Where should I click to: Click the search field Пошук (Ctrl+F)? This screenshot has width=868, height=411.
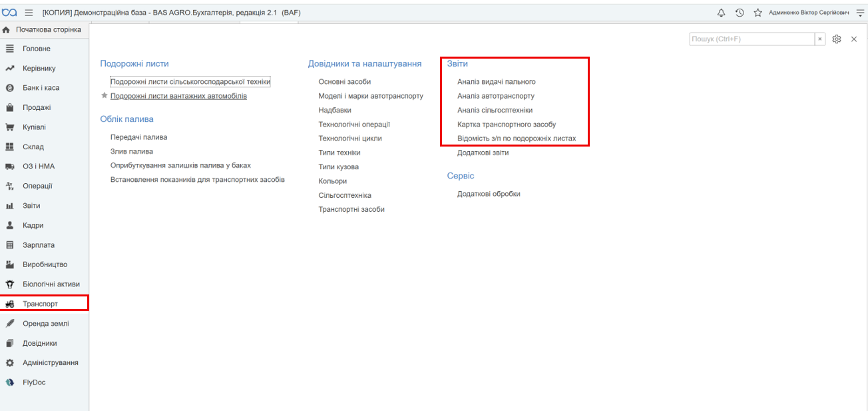(752, 39)
